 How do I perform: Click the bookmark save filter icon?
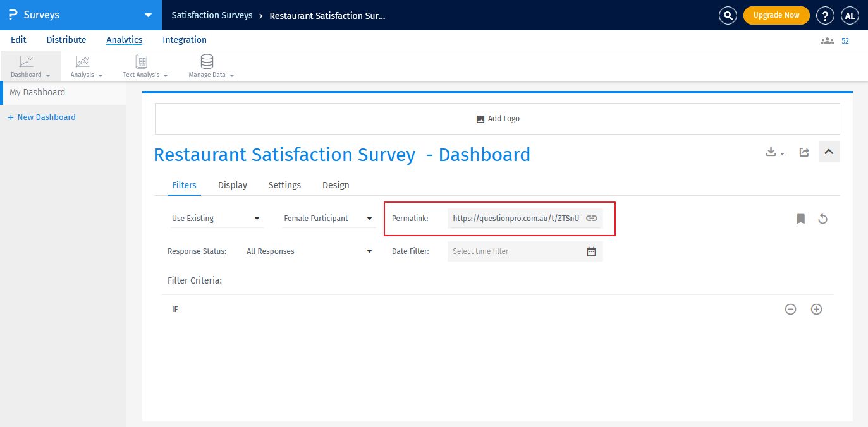(x=800, y=219)
